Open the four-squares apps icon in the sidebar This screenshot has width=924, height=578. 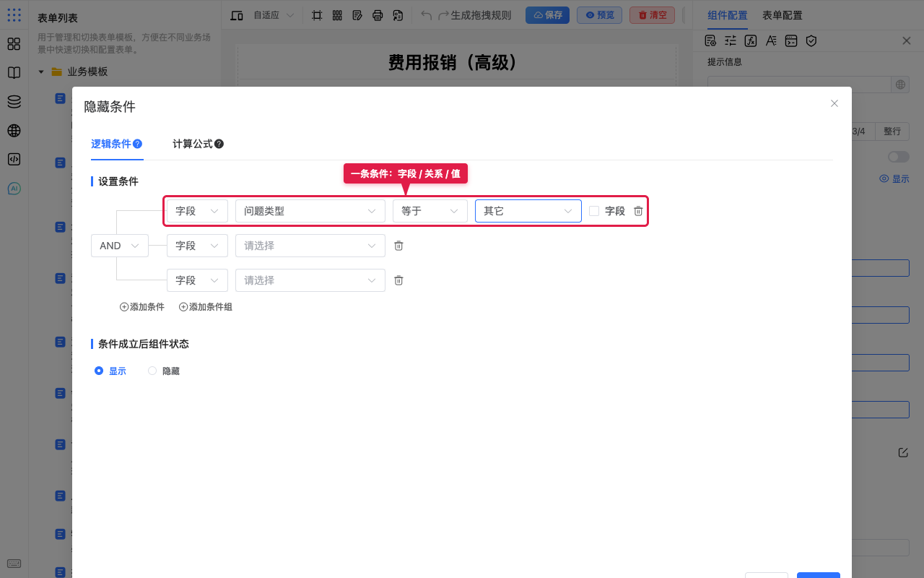[x=14, y=44]
